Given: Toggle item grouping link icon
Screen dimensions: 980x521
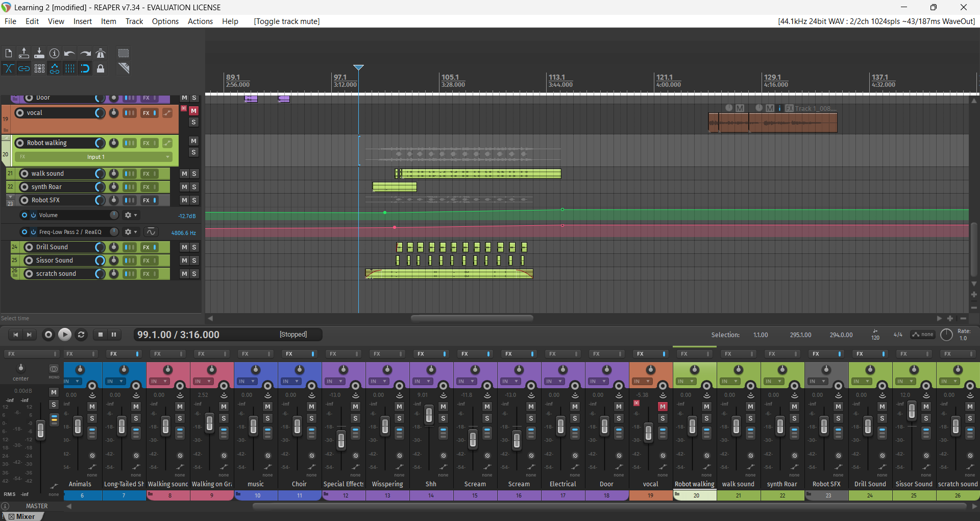Looking at the screenshot, I should (x=24, y=68).
